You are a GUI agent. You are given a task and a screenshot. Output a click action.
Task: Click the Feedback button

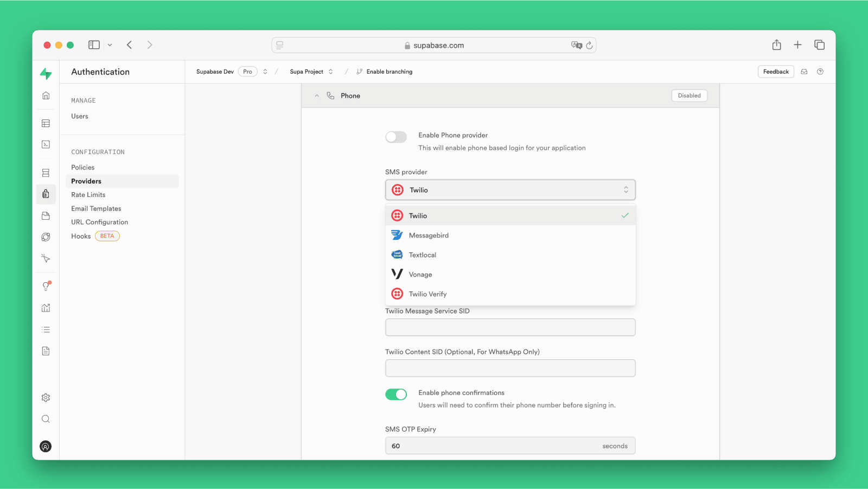775,72
